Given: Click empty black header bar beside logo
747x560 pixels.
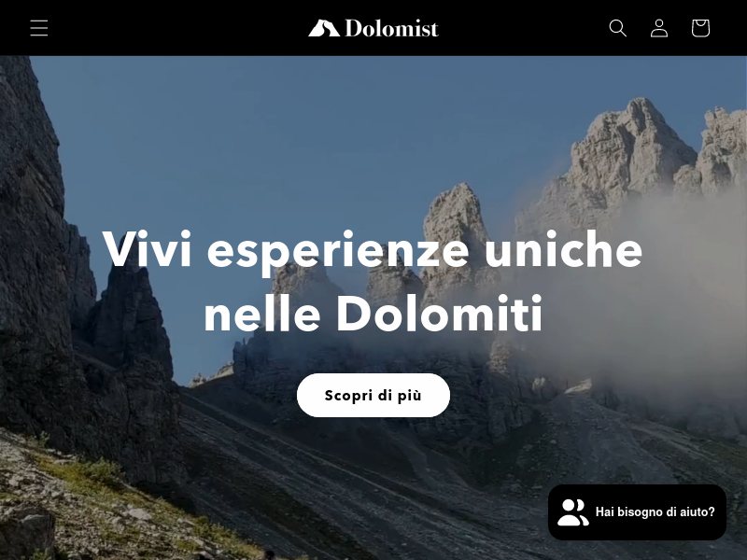Looking at the screenshot, I should tap(190, 28).
